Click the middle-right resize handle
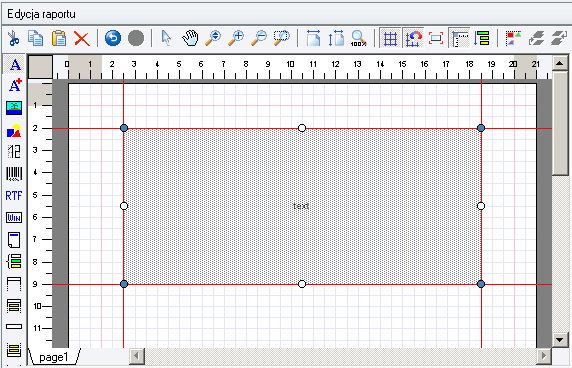Screen dimensions: 572x368 click(x=481, y=206)
